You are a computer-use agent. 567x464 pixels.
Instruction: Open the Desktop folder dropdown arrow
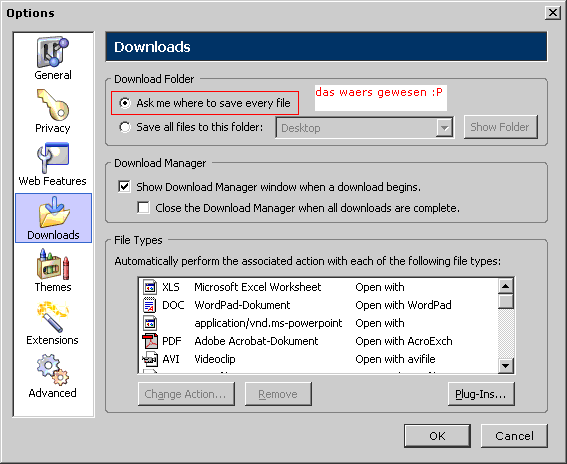tap(444, 128)
